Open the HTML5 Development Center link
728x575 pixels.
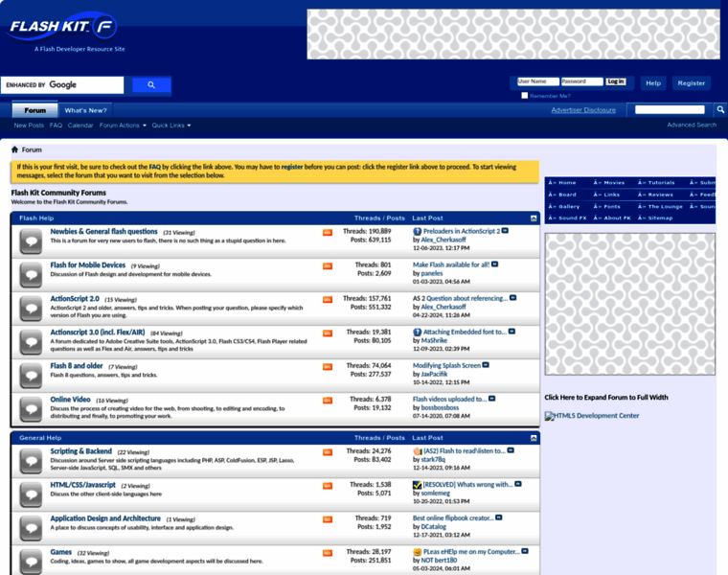592,416
